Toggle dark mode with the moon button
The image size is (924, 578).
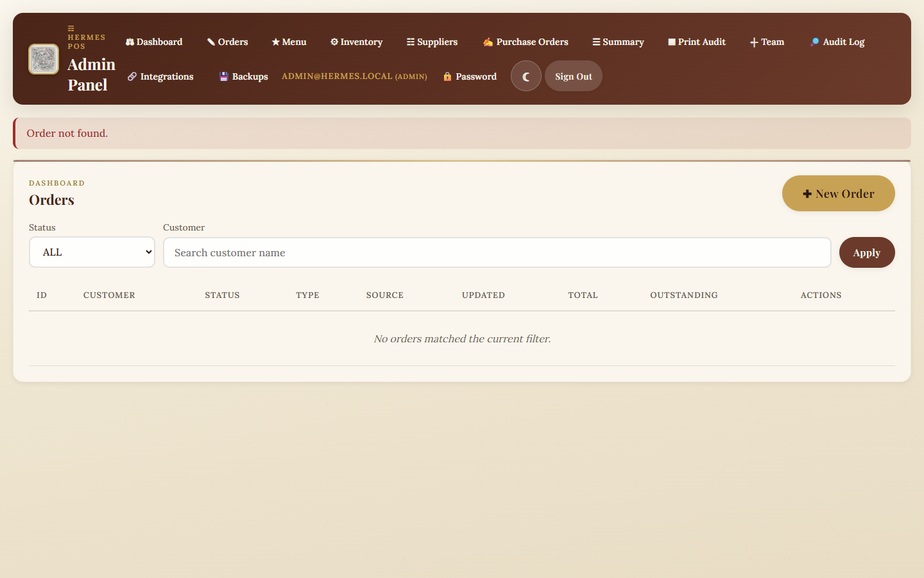coord(526,76)
